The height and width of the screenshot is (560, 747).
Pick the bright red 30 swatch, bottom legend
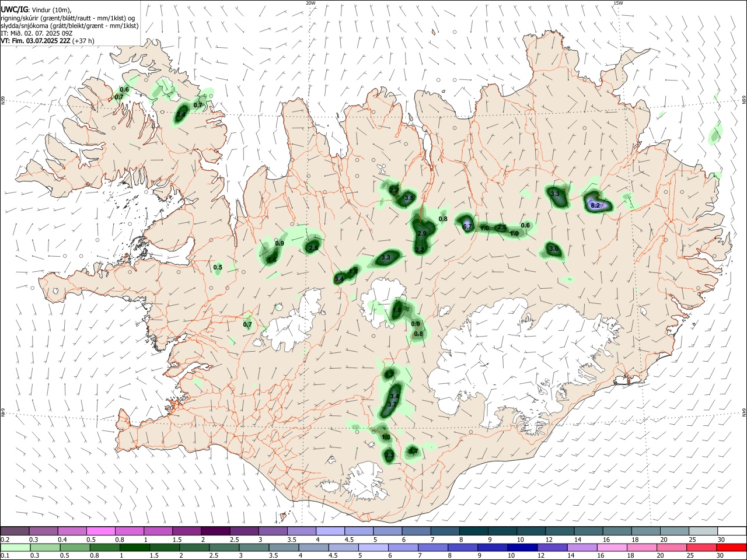pyautogui.click(x=732, y=548)
